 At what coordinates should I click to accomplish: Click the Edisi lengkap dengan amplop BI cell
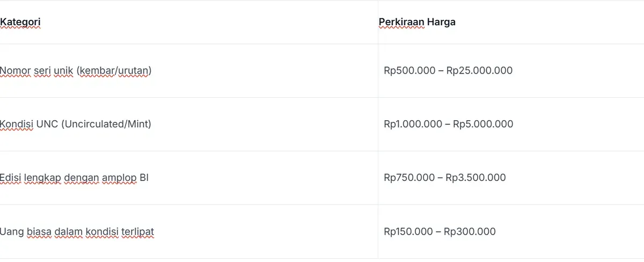(189, 178)
